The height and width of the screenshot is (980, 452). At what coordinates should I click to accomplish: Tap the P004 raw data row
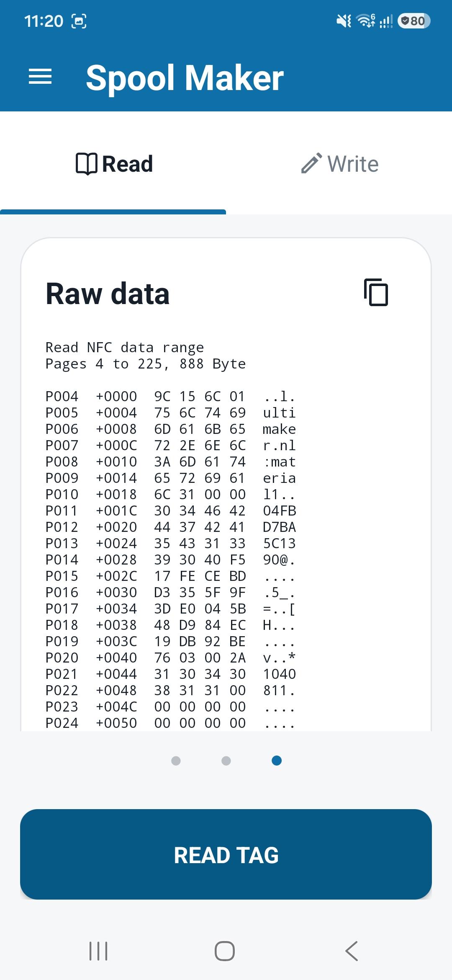point(171,396)
